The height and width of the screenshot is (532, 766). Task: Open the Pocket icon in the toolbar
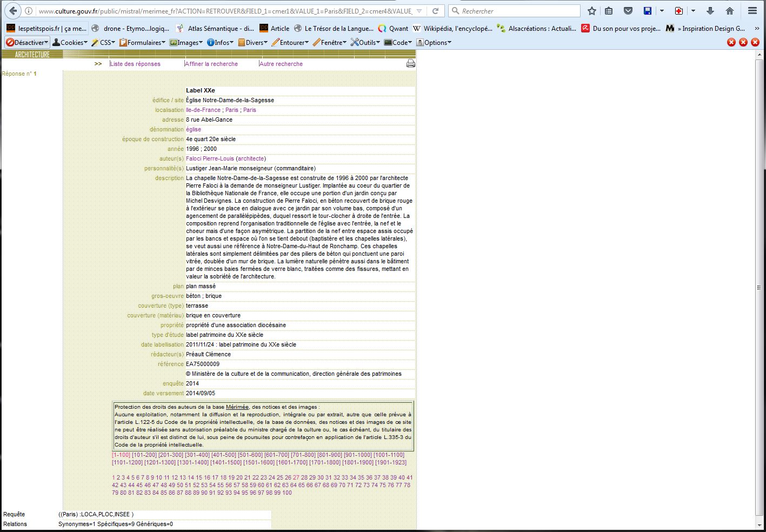[628, 11]
